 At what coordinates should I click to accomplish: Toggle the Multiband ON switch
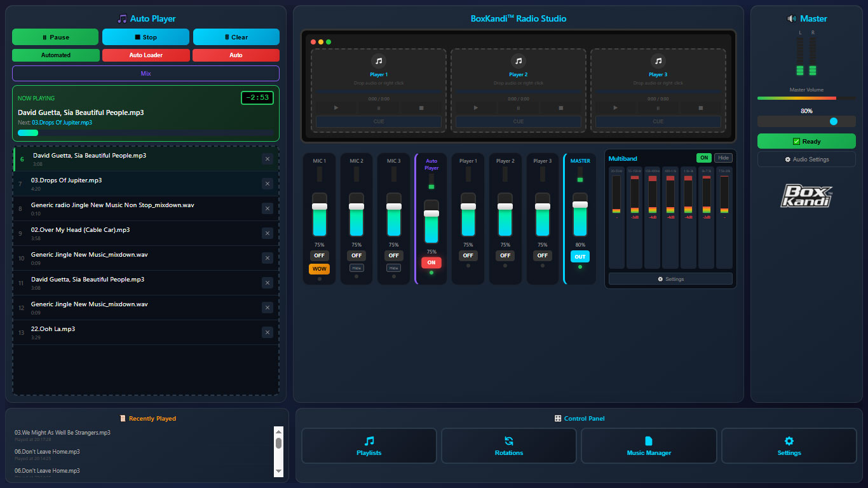704,158
